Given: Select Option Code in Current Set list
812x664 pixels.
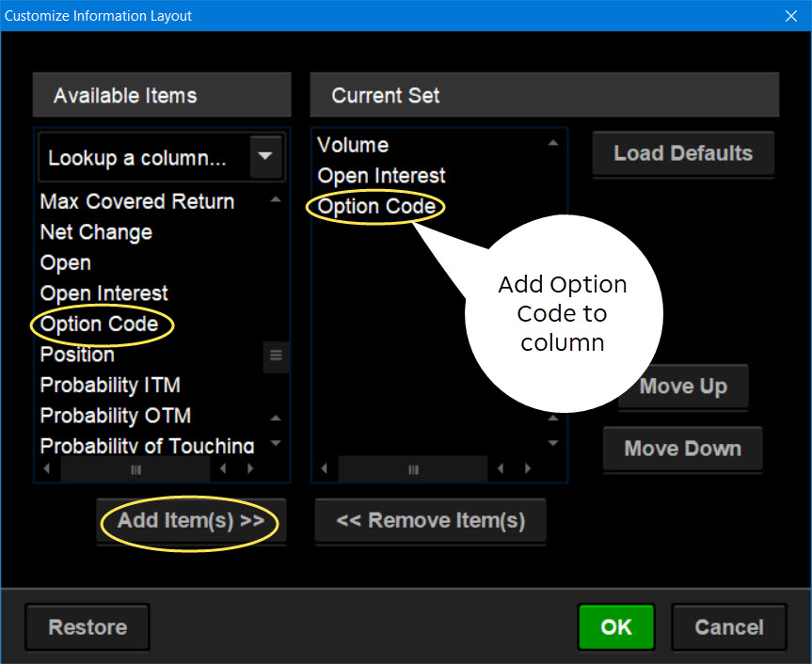Looking at the screenshot, I should 376,207.
